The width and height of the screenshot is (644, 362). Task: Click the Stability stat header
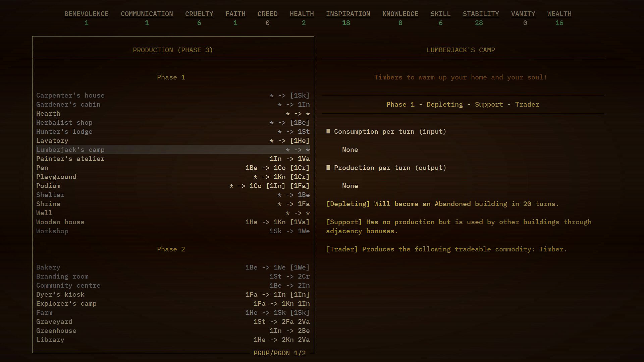(481, 14)
